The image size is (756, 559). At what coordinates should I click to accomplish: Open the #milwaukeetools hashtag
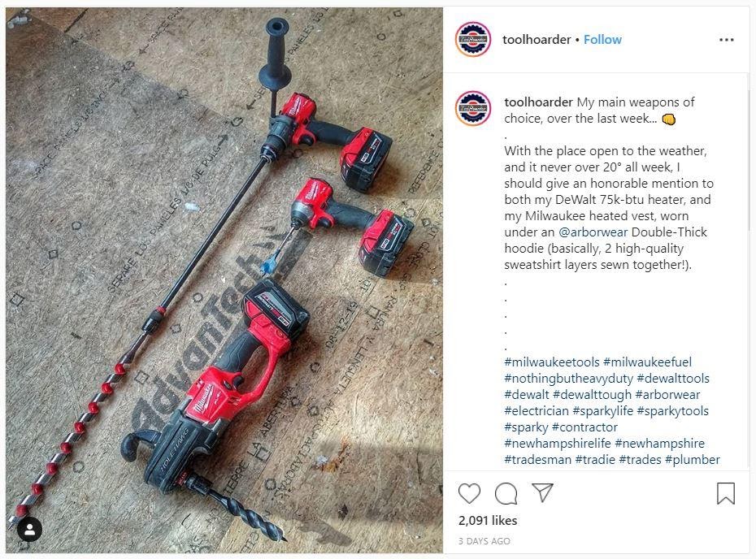pyautogui.click(x=552, y=362)
